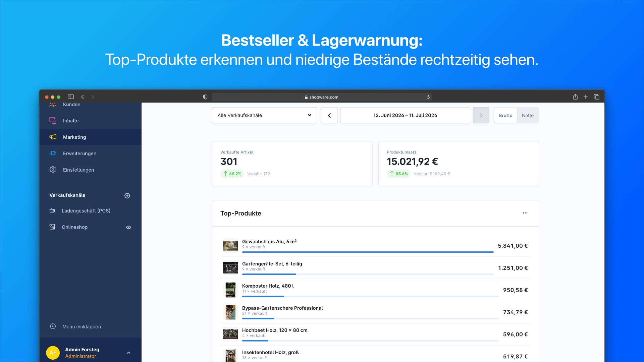Open Top-Produkte three-dot options menu
The height and width of the screenshot is (362, 644).
[x=525, y=213]
